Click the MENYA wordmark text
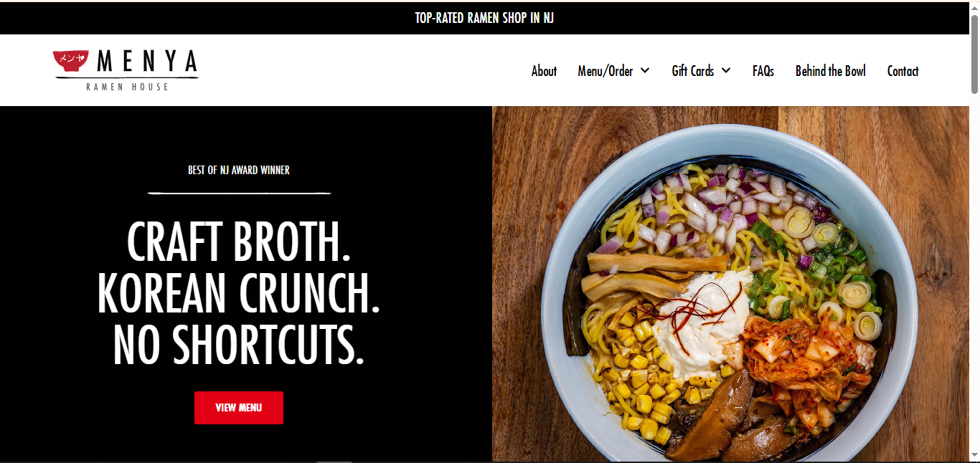 [147, 62]
